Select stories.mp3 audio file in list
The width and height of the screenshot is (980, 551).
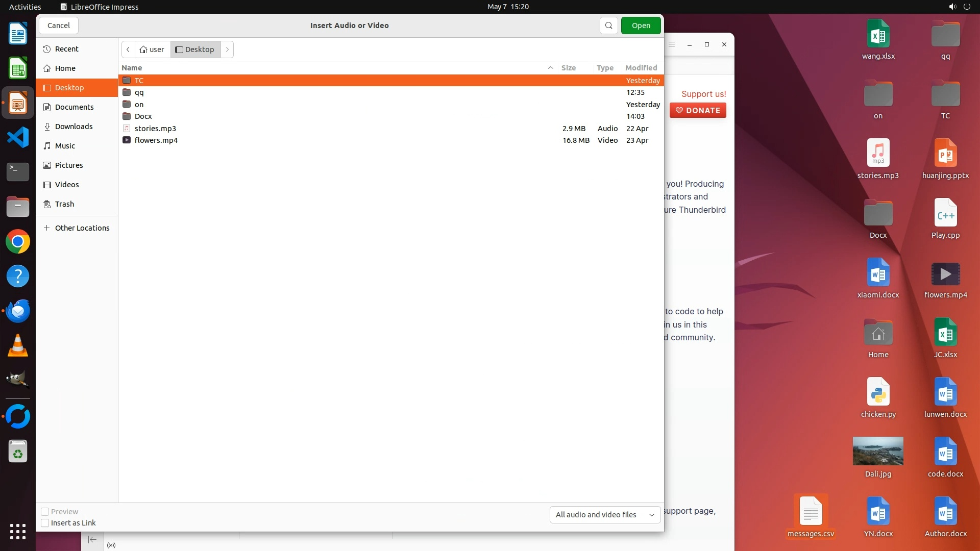(x=155, y=129)
